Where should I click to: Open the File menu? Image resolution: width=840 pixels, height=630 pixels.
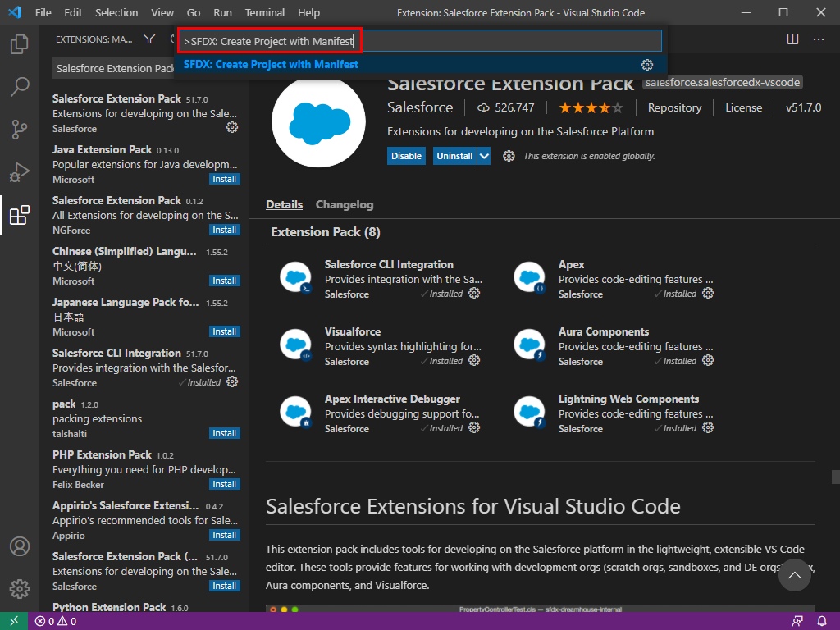(x=43, y=12)
